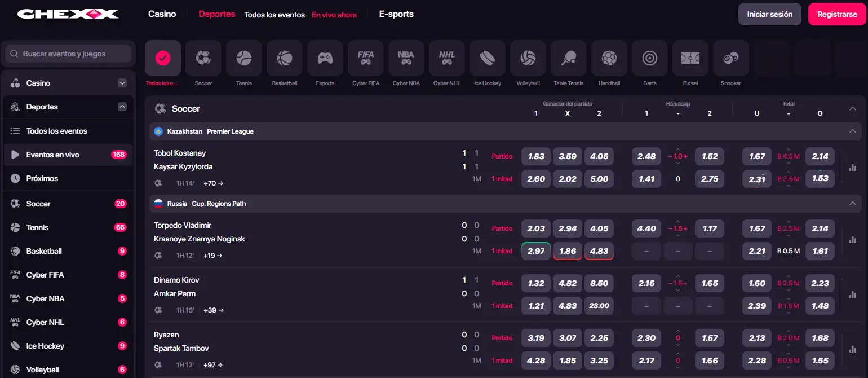The image size is (868, 378).
Task: Pick draw odds 2.94 for Torpedo Vladimir match
Action: 568,228
